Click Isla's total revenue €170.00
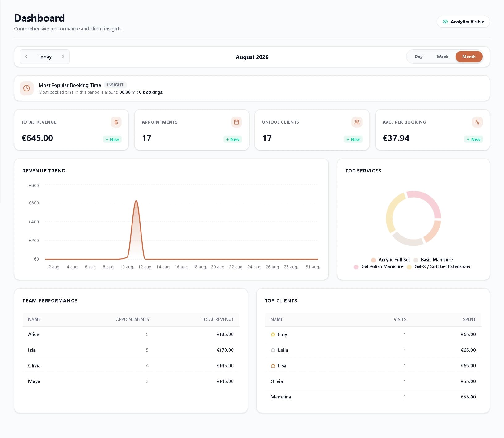504x438 pixels. click(x=225, y=350)
